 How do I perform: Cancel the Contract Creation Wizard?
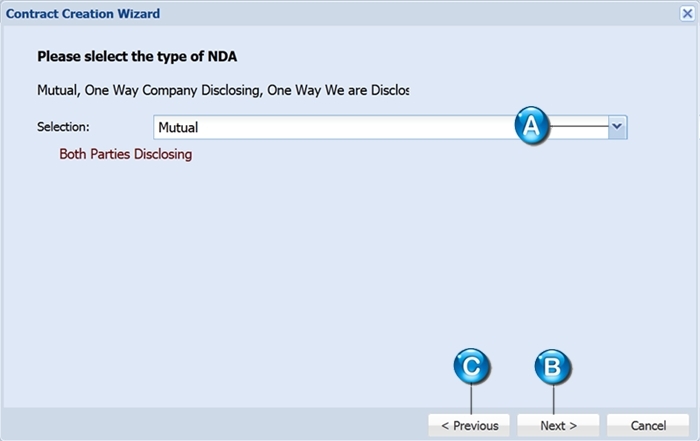(x=648, y=425)
